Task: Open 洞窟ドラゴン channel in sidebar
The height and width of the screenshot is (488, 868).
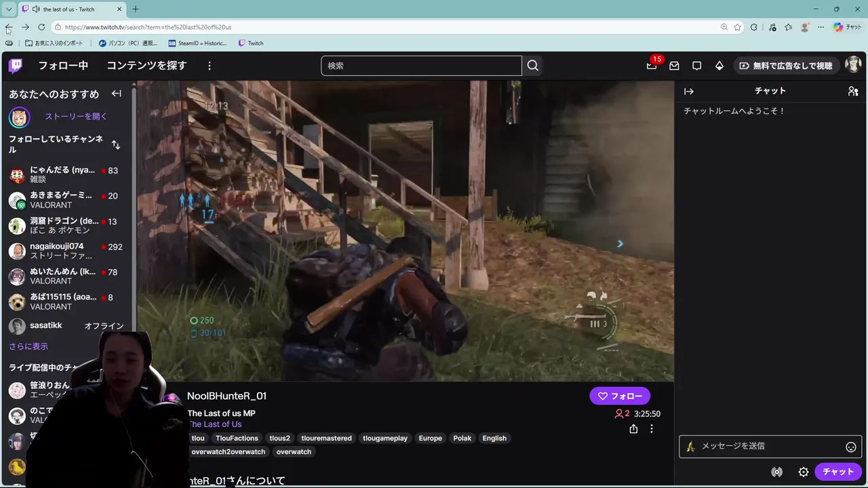Action: 65,226
